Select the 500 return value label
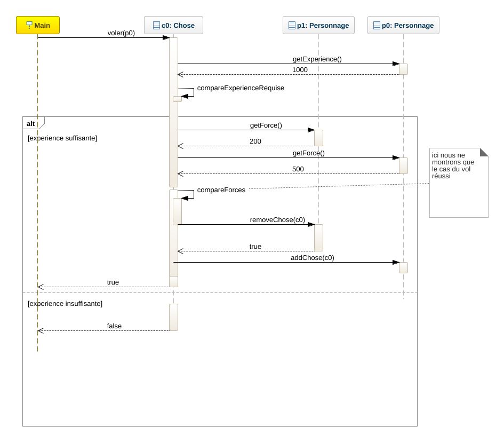 coord(298,169)
